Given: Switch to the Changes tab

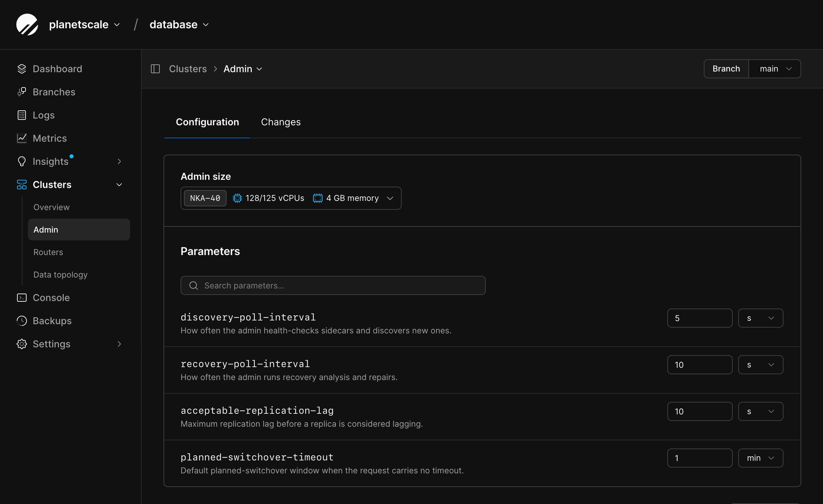Looking at the screenshot, I should coord(281,122).
